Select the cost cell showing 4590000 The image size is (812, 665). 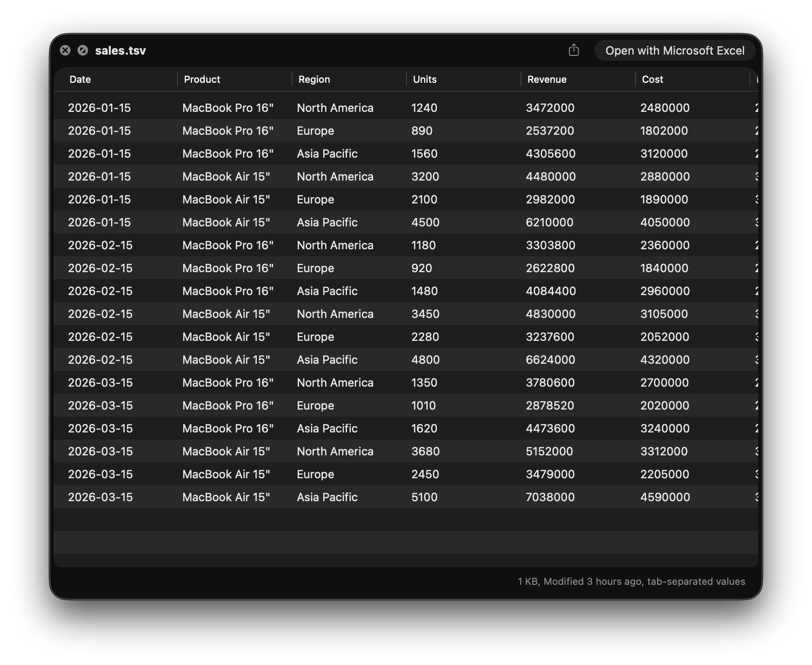click(665, 497)
